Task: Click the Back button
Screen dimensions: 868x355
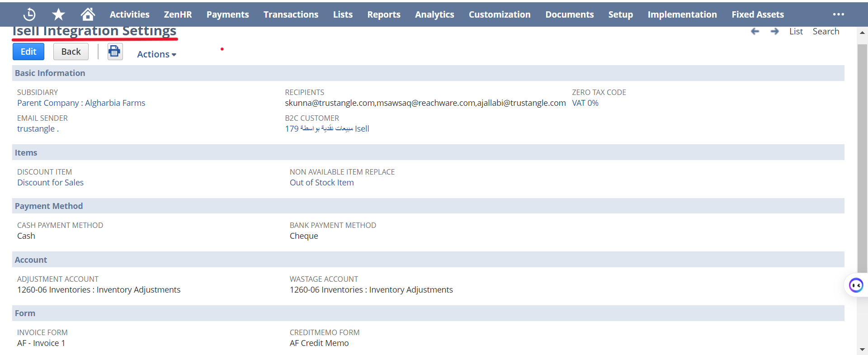Action: click(71, 52)
